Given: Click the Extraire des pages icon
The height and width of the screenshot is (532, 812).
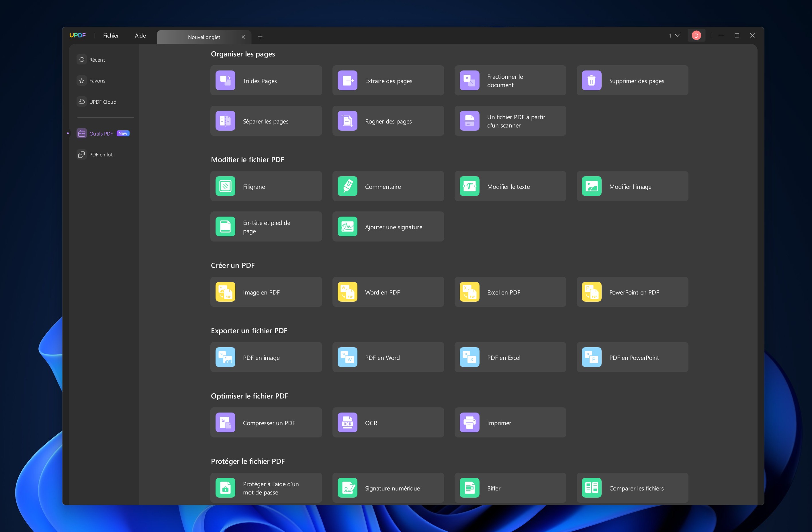Looking at the screenshot, I should coord(347,81).
